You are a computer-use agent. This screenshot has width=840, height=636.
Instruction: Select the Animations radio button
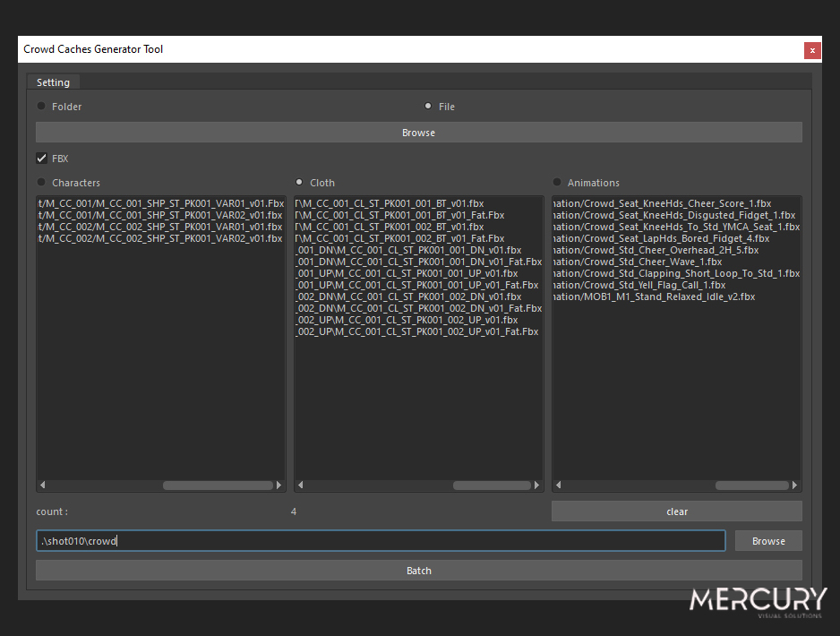[557, 183]
